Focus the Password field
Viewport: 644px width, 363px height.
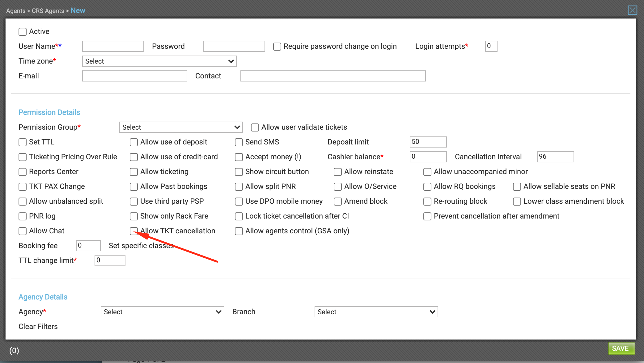(234, 46)
